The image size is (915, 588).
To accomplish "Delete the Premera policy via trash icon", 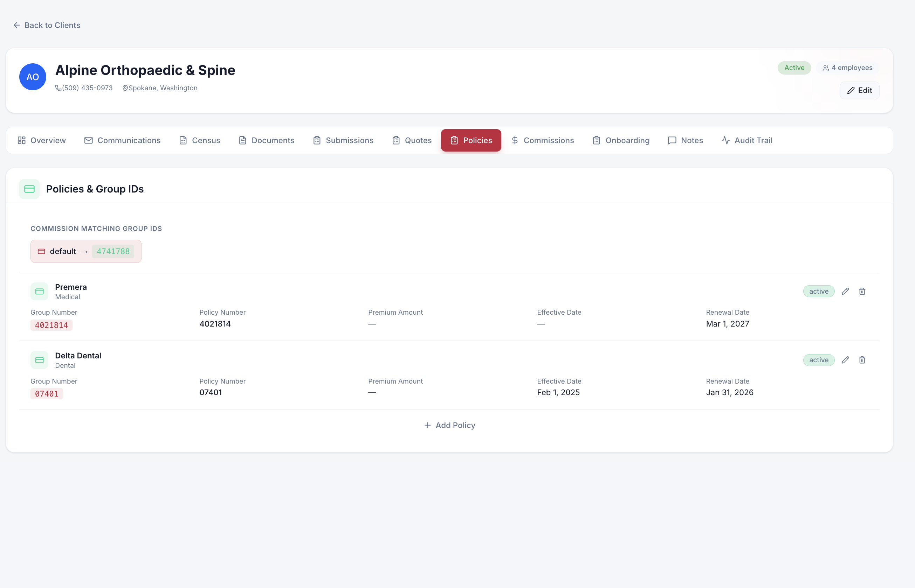I will pos(862,291).
